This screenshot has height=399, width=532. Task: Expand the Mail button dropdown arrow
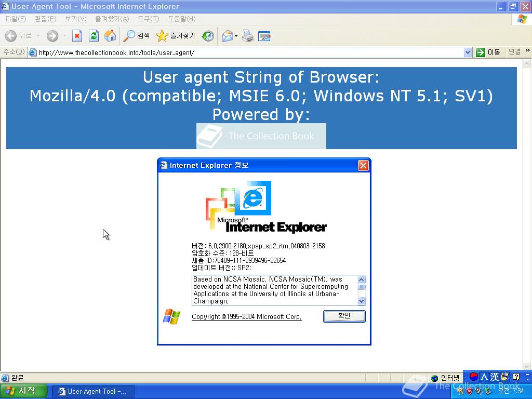click(x=236, y=36)
